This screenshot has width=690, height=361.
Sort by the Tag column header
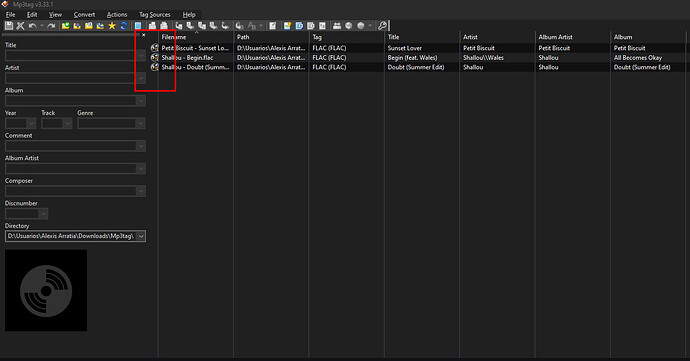(346, 37)
